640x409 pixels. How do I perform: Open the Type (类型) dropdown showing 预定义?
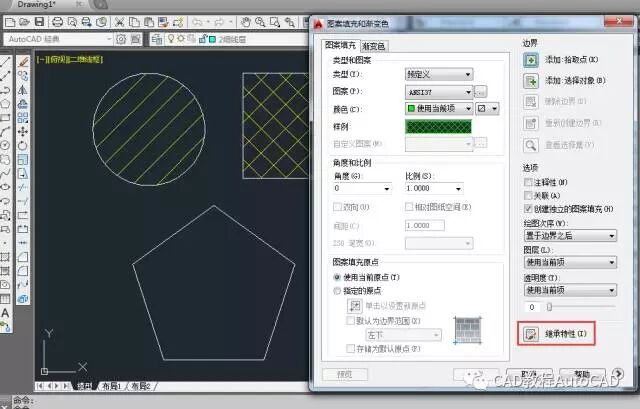[x=439, y=74]
